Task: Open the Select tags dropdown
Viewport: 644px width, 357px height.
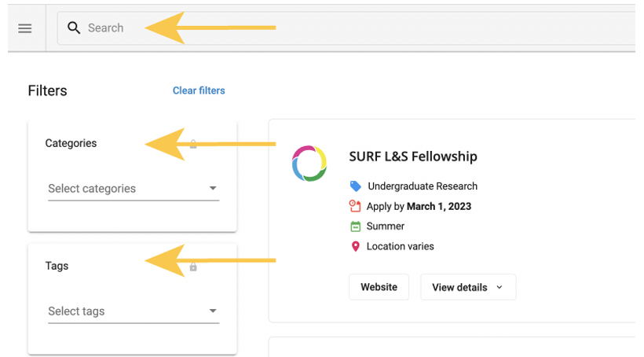Action: click(x=133, y=311)
